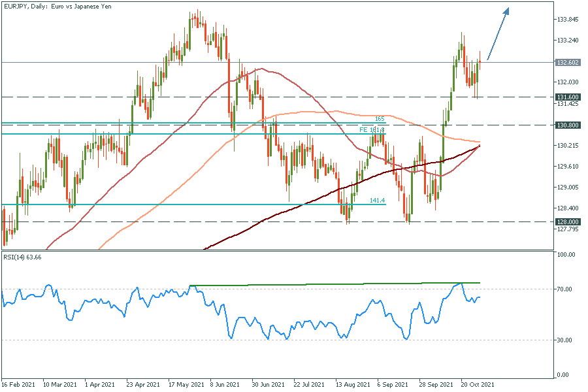Click the 20 Oct 2021 date label
588x392 pixels.
(477, 385)
